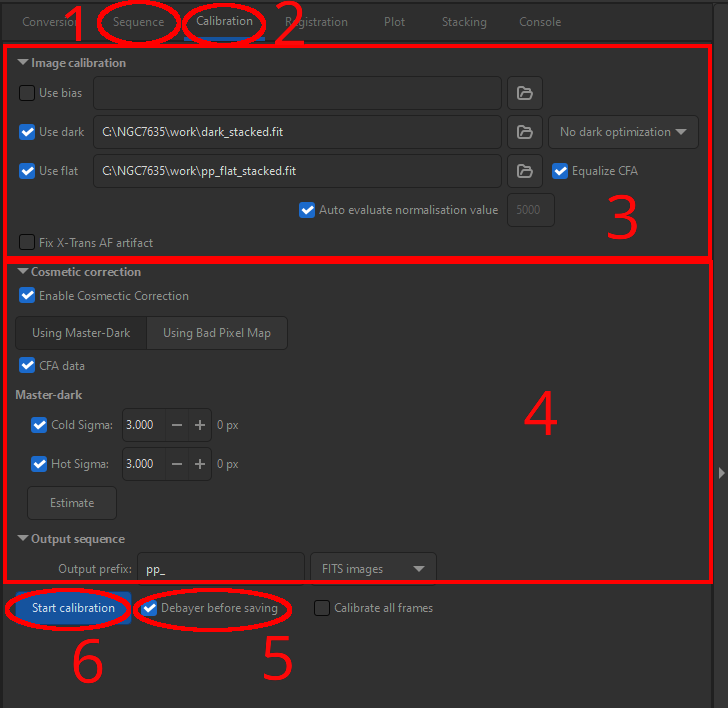Decrease the Cold Sigma value
The width and height of the screenshot is (728, 708).
(x=176, y=425)
